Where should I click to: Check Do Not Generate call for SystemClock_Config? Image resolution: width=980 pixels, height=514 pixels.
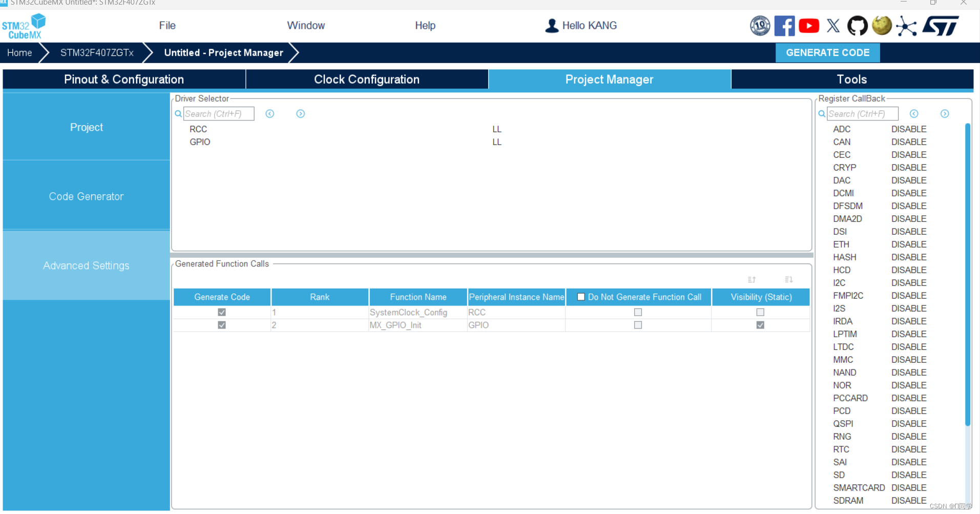click(638, 312)
